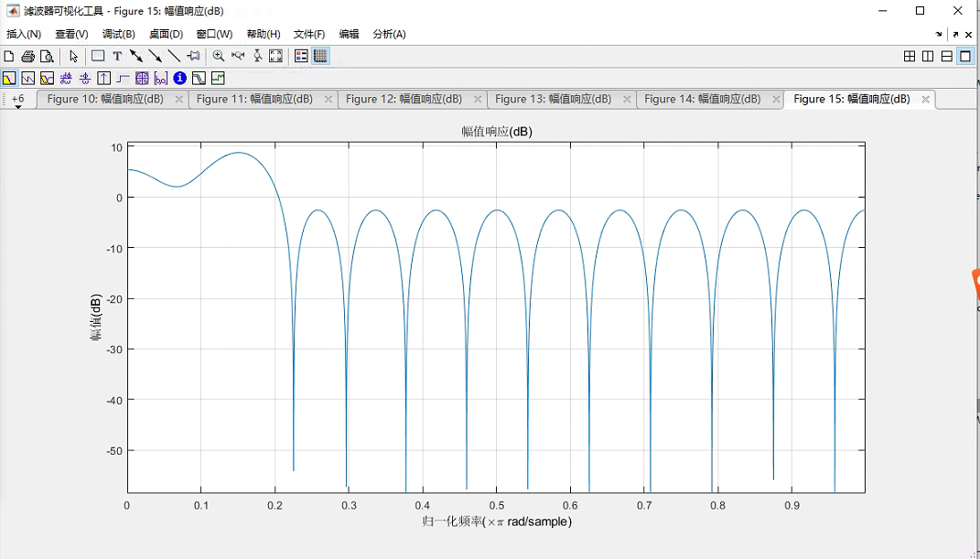Viewport: 980px width, 559px height.
Task: Click the x-axis label 归一化频率
Action: 497,521
